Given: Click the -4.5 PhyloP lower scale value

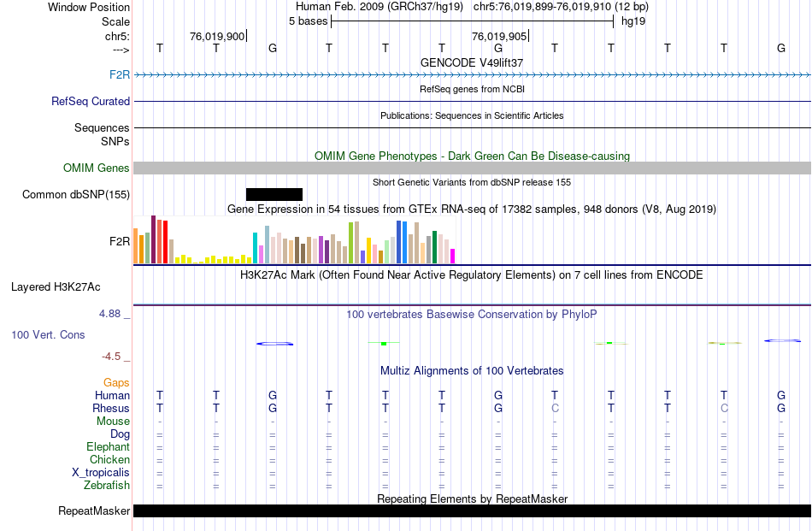Looking at the screenshot, I should coord(111,357).
